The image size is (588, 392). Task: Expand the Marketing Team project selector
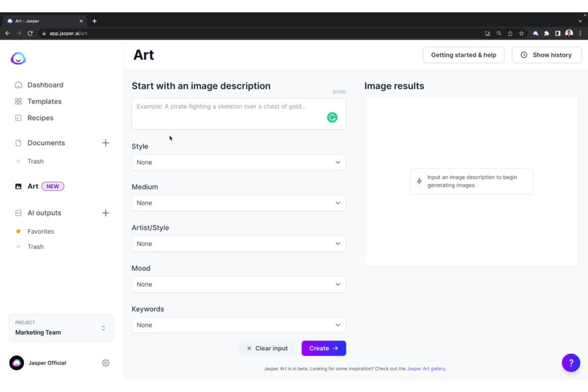[61, 328]
